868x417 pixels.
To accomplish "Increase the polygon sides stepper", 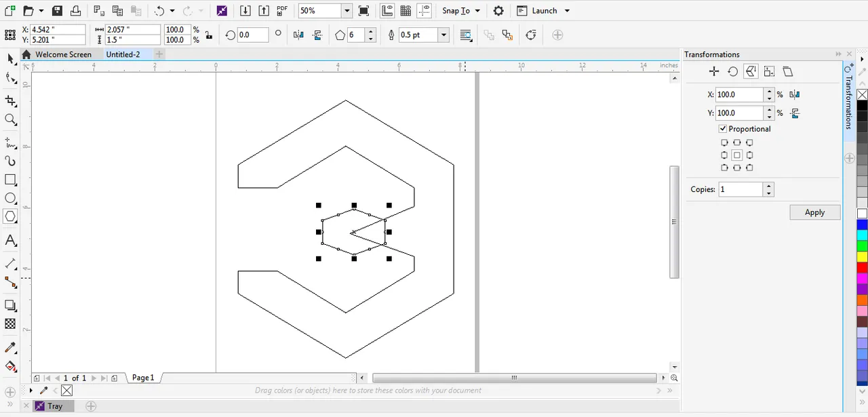I will click(371, 31).
